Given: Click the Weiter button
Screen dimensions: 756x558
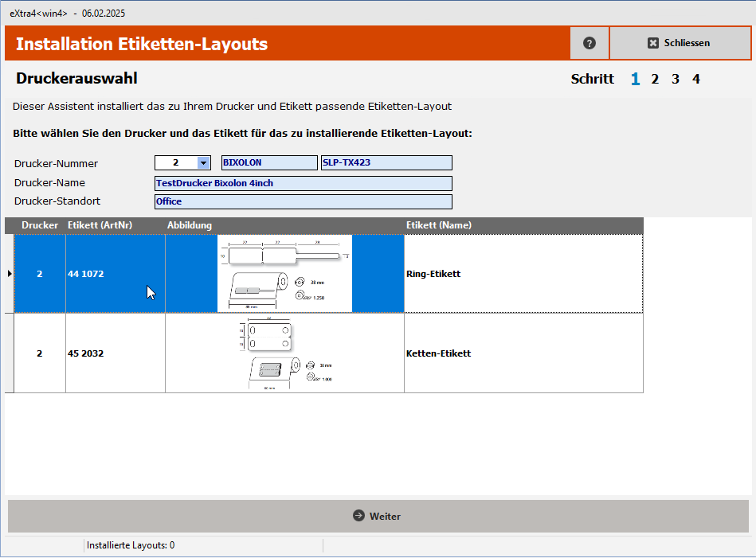Looking at the screenshot, I should [377, 516].
